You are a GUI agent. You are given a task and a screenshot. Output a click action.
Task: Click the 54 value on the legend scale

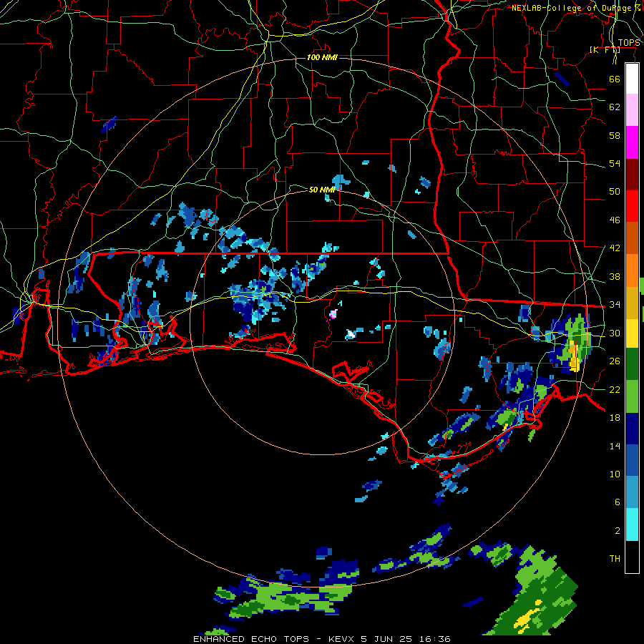tap(615, 163)
